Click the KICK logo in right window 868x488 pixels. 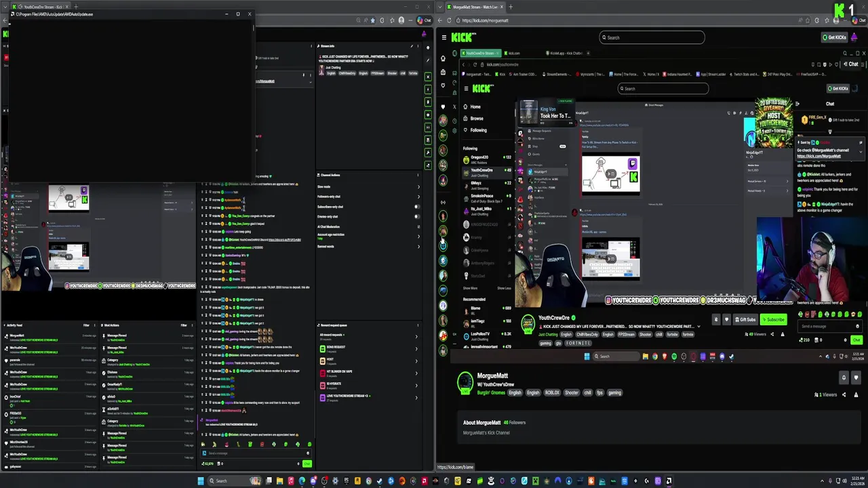[464, 37]
